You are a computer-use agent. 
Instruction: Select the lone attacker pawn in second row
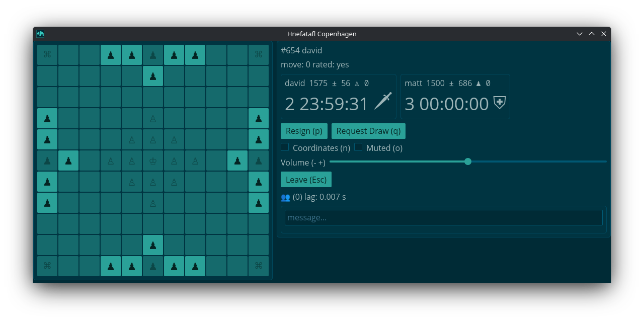(x=153, y=76)
